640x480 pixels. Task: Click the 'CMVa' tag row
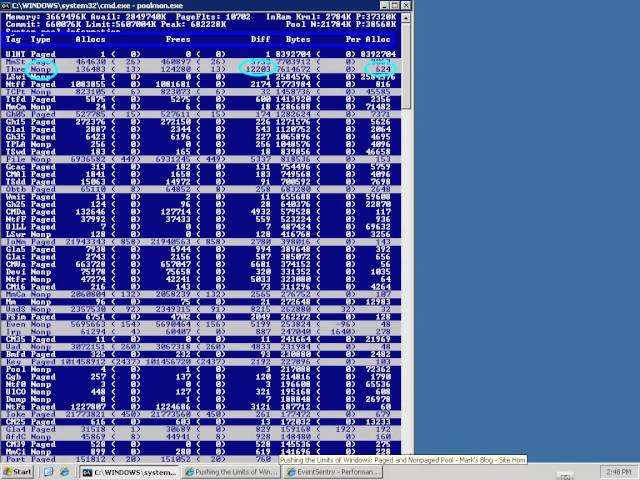coord(200,264)
